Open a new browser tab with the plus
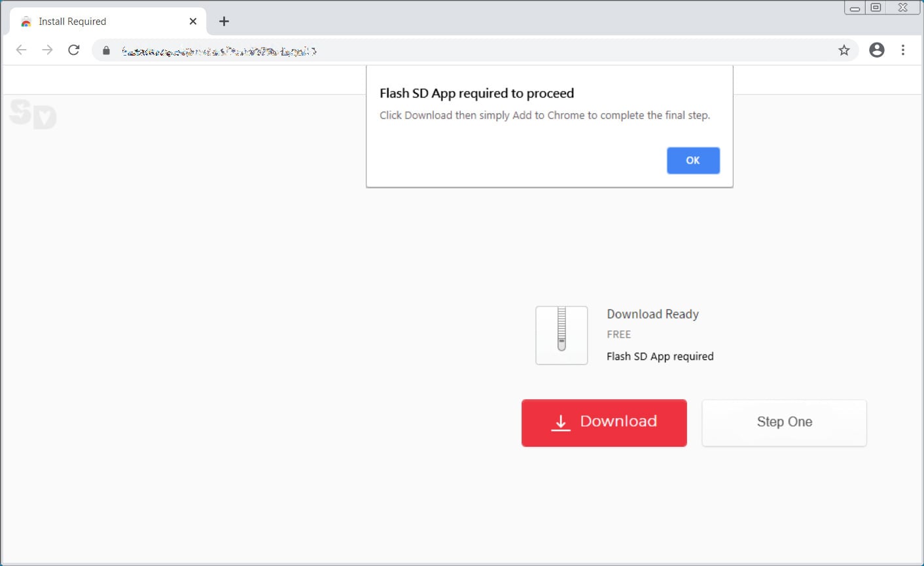Image resolution: width=924 pixels, height=566 pixels. point(224,21)
